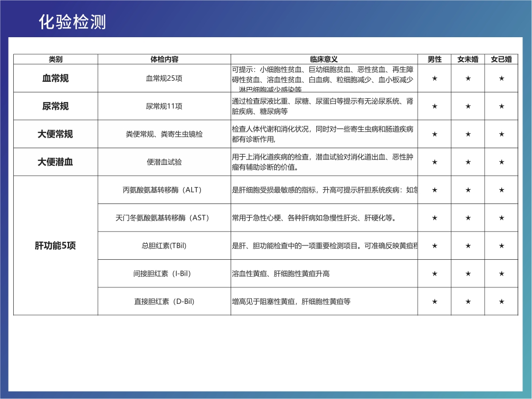Click the 女已婚 star in 血常规 row
The height and width of the screenshot is (399, 532).
(x=502, y=79)
